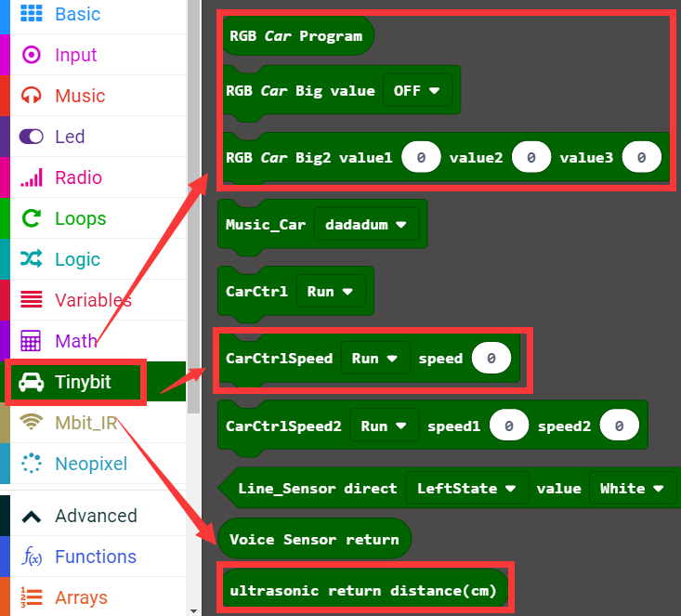Click the Radio signal bars icon
Viewport: 681px width, 616px height.
(x=32, y=177)
